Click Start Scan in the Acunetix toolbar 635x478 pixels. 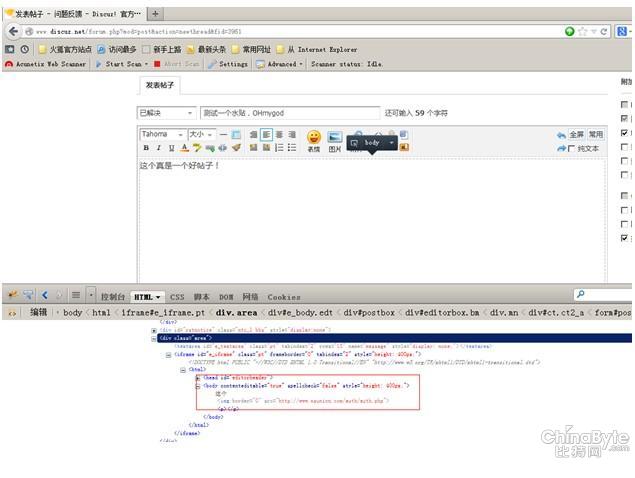(121, 64)
